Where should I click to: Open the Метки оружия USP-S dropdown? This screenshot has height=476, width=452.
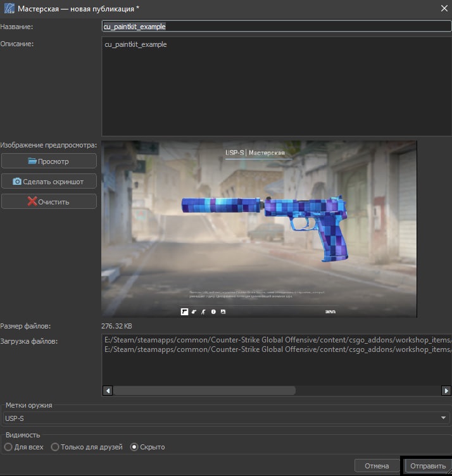pyautogui.click(x=227, y=418)
